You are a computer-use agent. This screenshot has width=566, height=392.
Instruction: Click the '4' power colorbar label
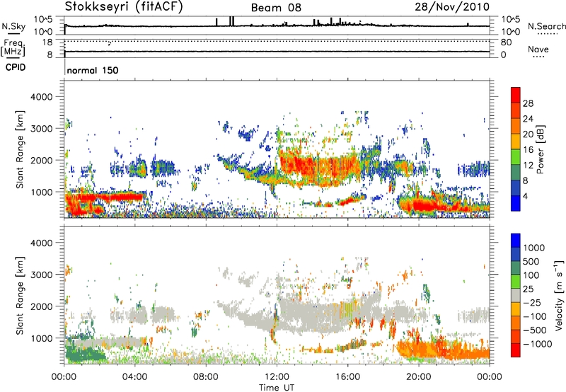pos(525,196)
